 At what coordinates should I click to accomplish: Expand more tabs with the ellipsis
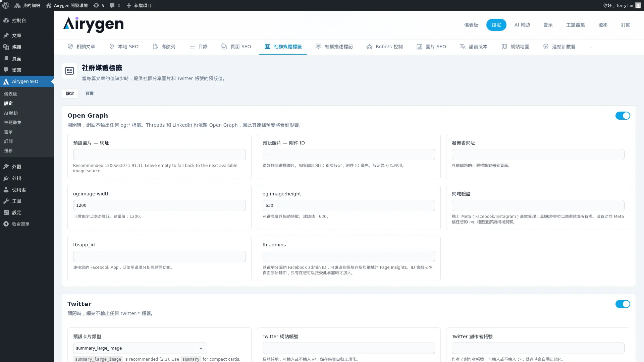pyautogui.click(x=591, y=47)
